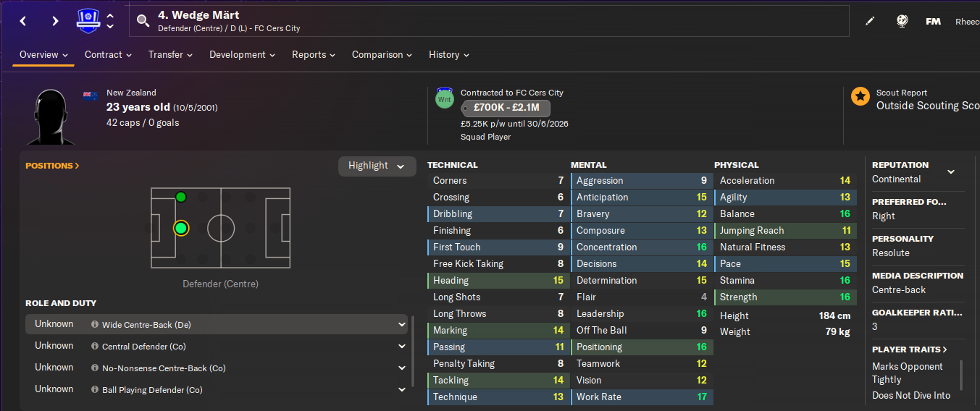This screenshot has width=980, height=411.
Task: Click the info icon beside Central Defender
Action: [x=96, y=347]
